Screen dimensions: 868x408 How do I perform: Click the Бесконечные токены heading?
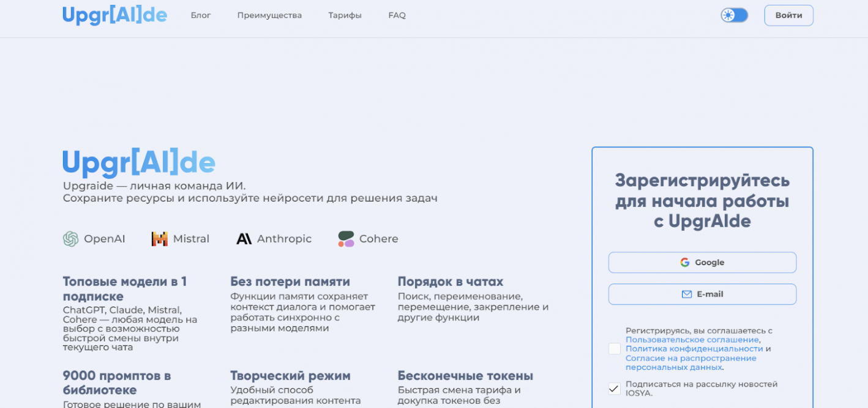465,376
